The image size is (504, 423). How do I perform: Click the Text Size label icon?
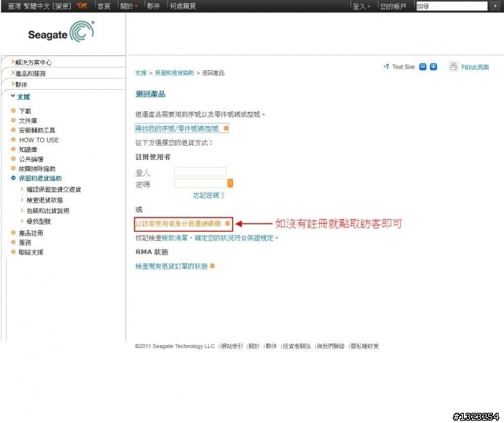(x=387, y=66)
